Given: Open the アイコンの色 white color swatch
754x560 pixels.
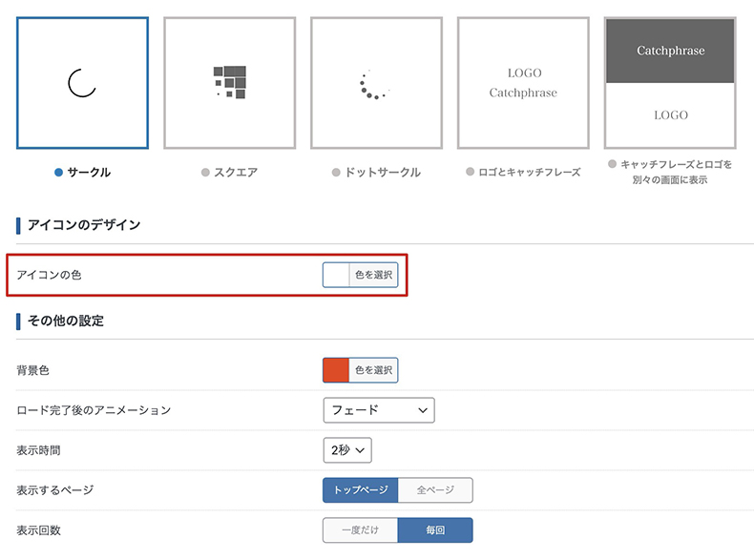Looking at the screenshot, I should 336,275.
